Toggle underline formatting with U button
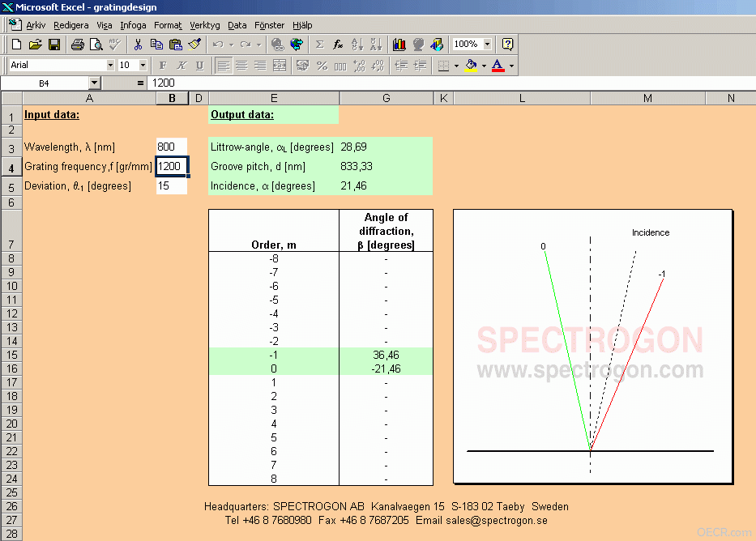 coord(199,65)
